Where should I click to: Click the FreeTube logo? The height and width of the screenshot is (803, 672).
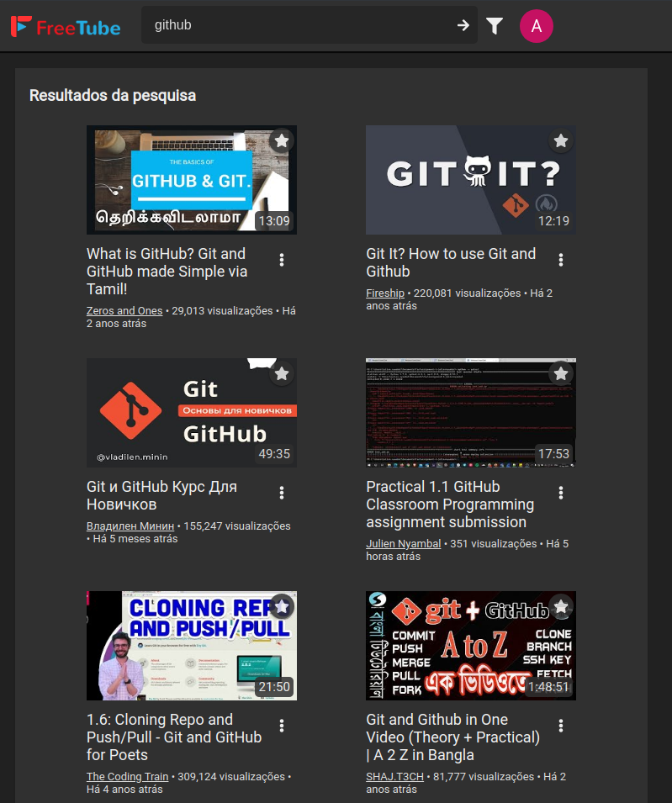[x=66, y=27]
